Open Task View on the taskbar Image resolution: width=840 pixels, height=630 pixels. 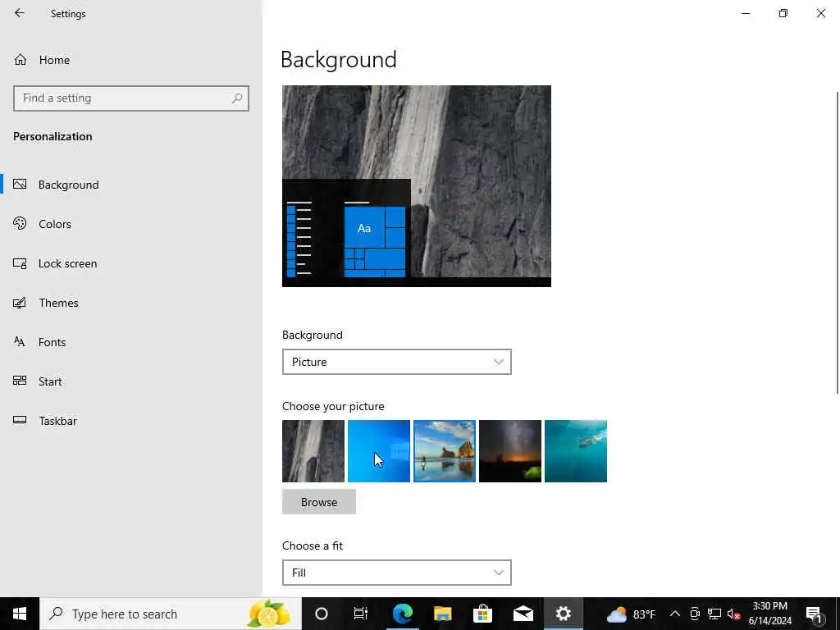click(x=361, y=614)
